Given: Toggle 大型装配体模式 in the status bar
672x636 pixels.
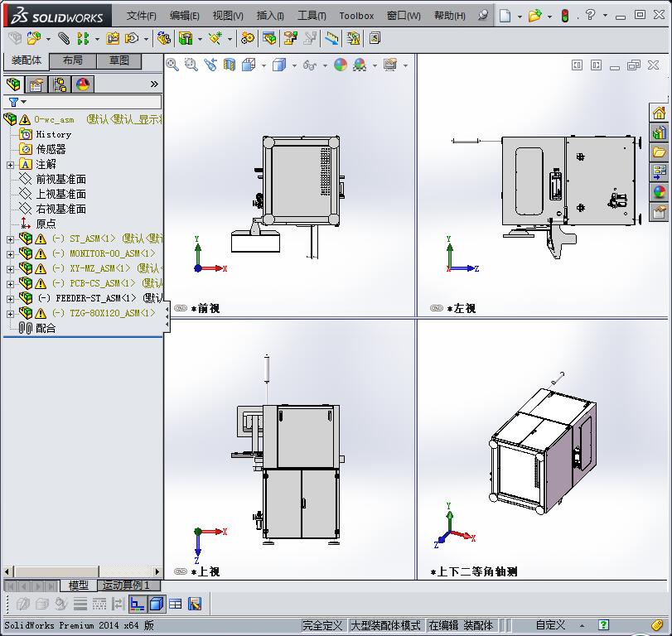Looking at the screenshot, I should click(x=385, y=625).
